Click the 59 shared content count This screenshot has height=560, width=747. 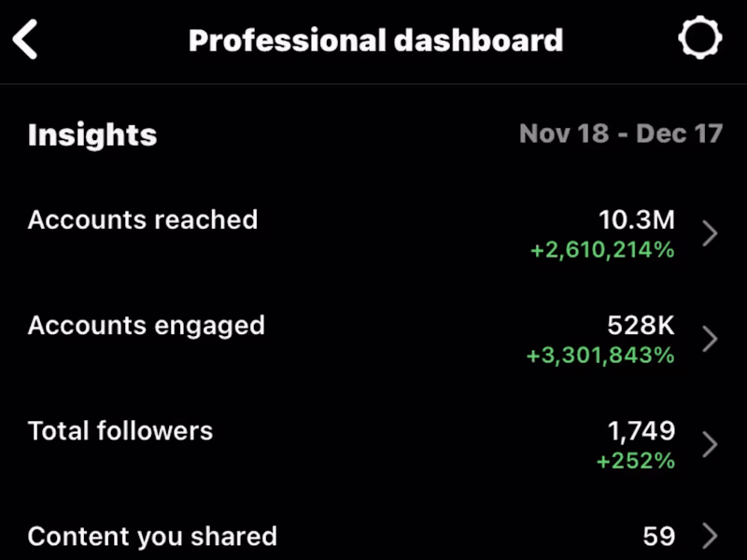click(659, 536)
